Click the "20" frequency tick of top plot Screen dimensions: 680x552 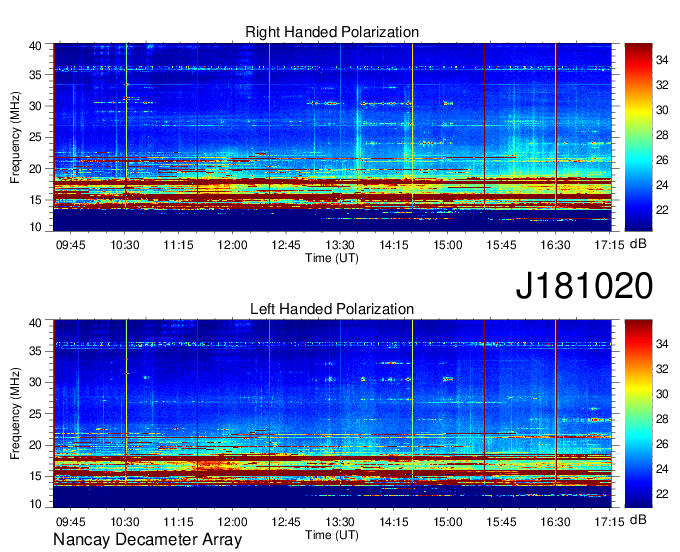[x=35, y=169]
